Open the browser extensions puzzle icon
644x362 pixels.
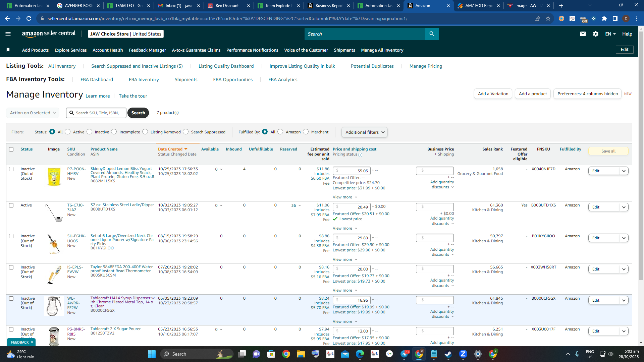604,18
